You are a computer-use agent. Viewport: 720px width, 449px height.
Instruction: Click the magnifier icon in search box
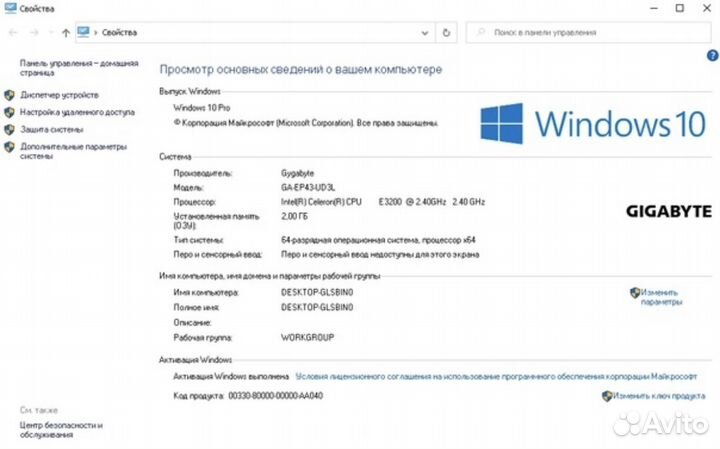click(481, 32)
